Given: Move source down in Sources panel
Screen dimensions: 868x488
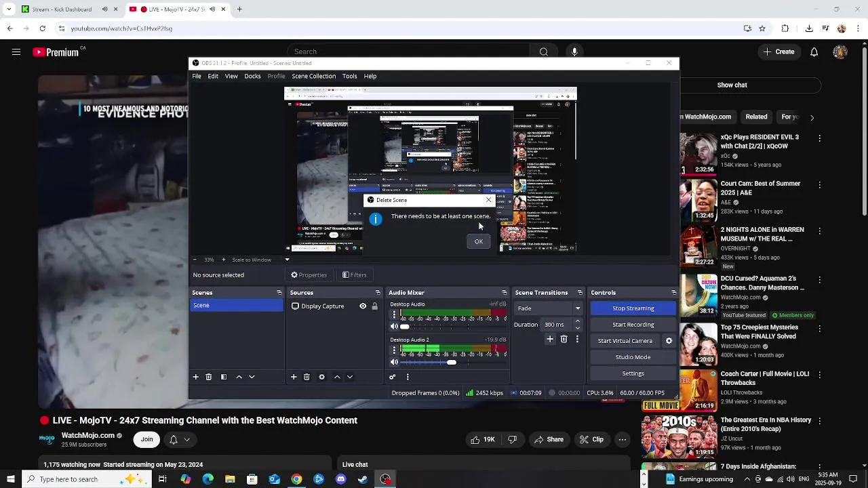Looking at the screenshot, I should tap(350, 377).
